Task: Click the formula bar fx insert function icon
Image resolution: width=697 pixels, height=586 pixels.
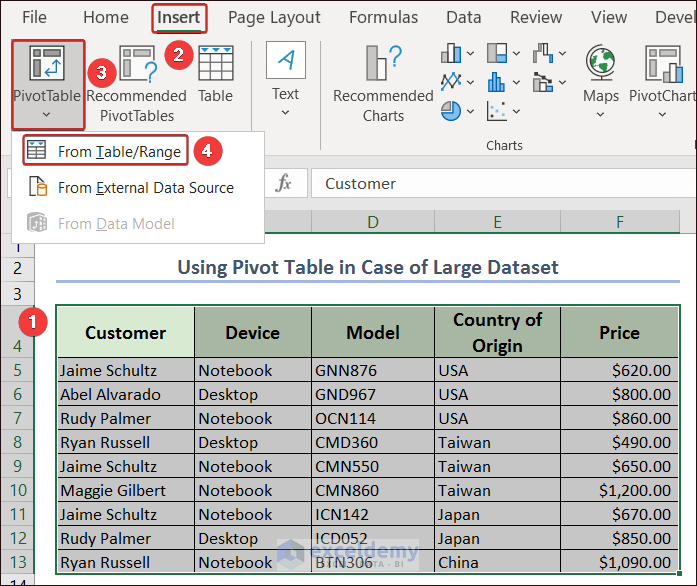Action: point(284,183)
